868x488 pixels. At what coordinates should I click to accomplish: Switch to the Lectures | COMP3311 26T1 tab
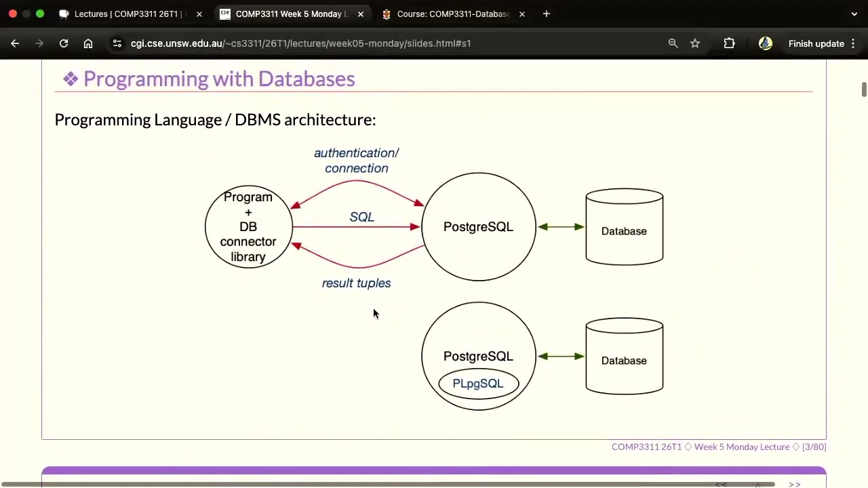pos(130,14)
